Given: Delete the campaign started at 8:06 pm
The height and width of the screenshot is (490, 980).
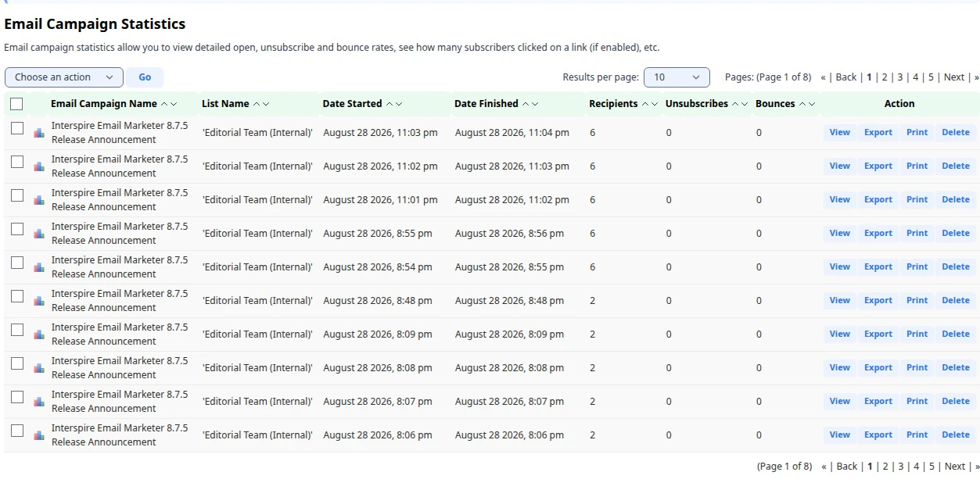Looking at the screenshot, I should tap(956, 435).
